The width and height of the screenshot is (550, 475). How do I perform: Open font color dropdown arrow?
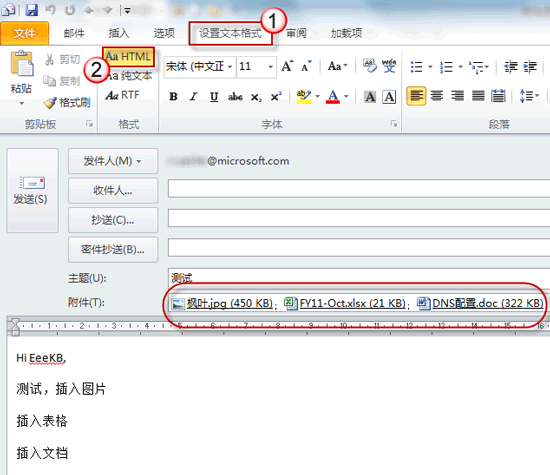coord(346,96)
